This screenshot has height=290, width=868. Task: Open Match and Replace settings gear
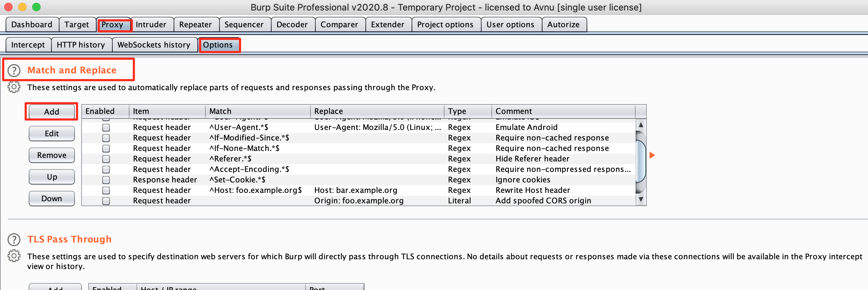[14, 87]
